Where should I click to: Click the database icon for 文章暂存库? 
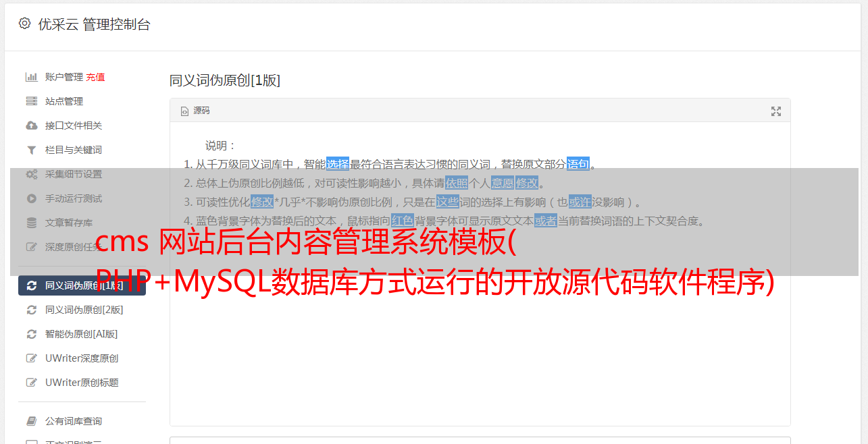pyautogui.click(x=31, y=223)
